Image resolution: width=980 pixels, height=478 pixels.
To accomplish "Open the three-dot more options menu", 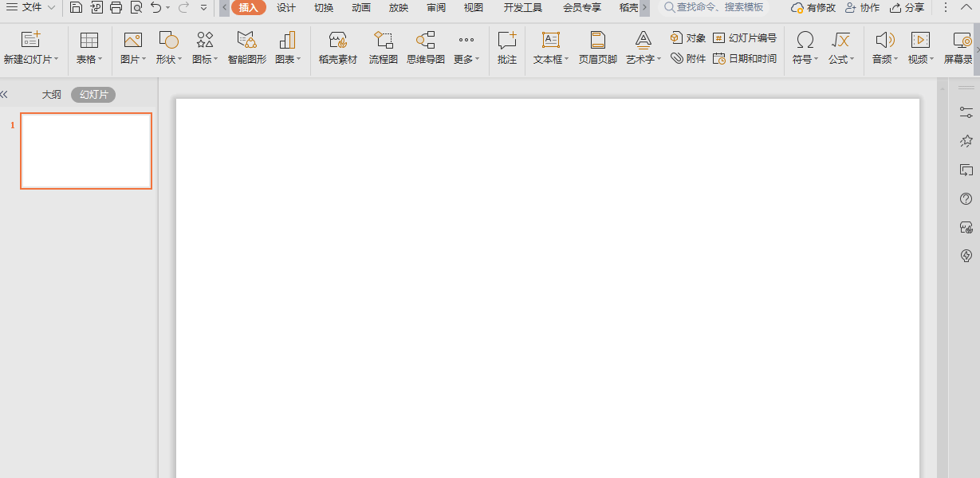I will (947, 8).
